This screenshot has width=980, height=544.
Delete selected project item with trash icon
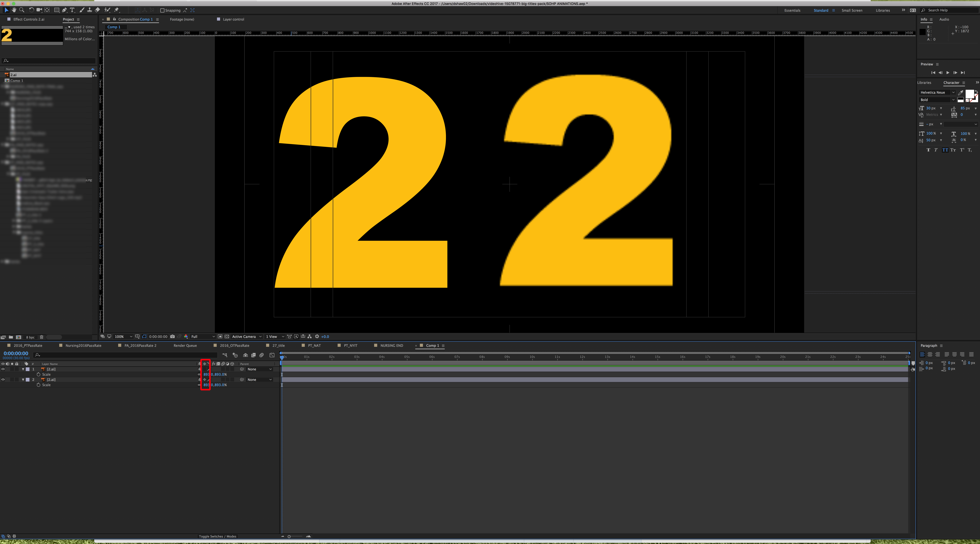coord(41,337)
